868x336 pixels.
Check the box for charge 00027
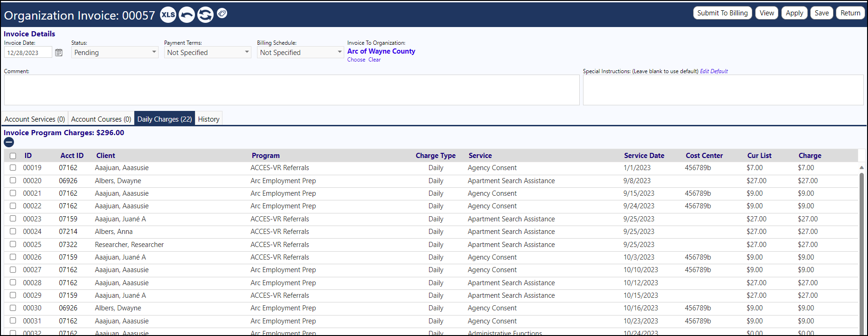13,270
